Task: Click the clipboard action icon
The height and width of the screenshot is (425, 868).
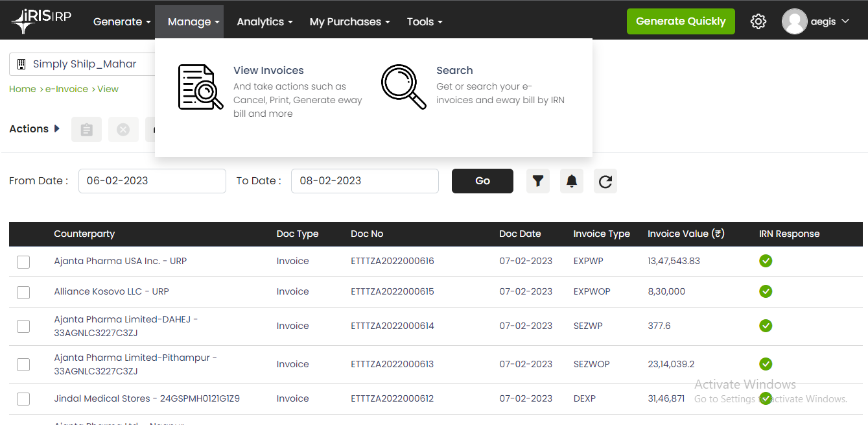Action: 86,130
